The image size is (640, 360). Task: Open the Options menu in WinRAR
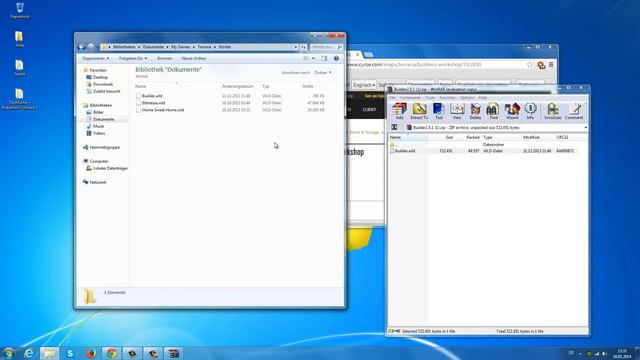[467, 98]
